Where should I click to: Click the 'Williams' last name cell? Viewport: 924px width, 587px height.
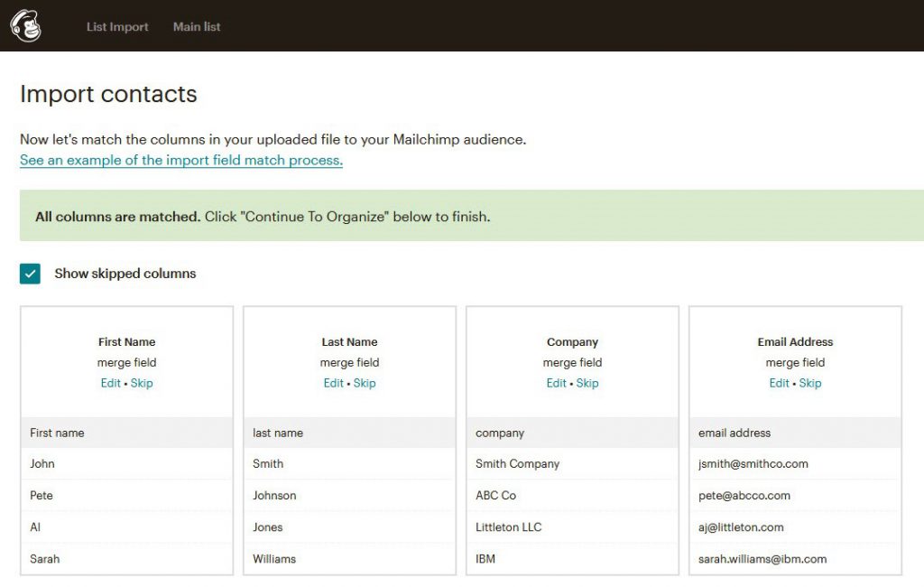pos(349,559)
